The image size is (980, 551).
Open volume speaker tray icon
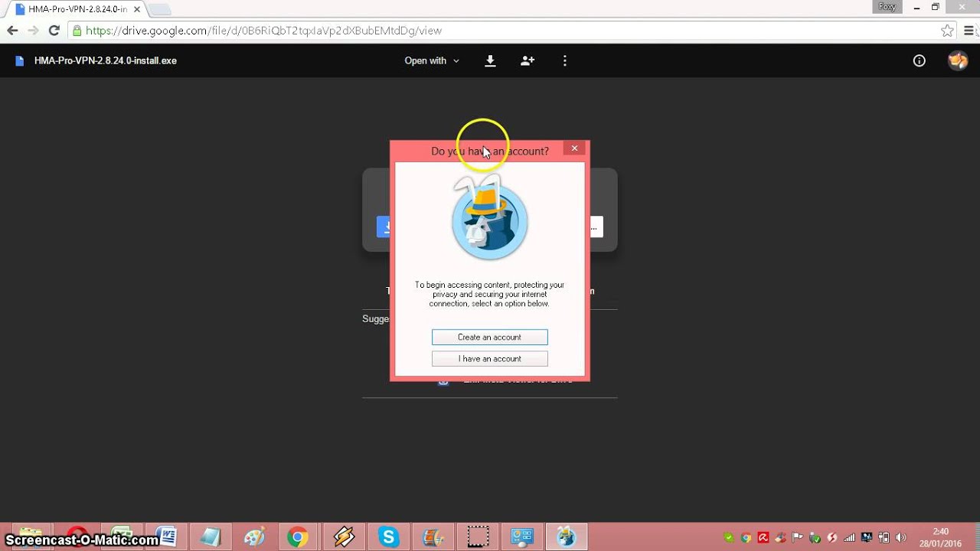coord(901,537)
